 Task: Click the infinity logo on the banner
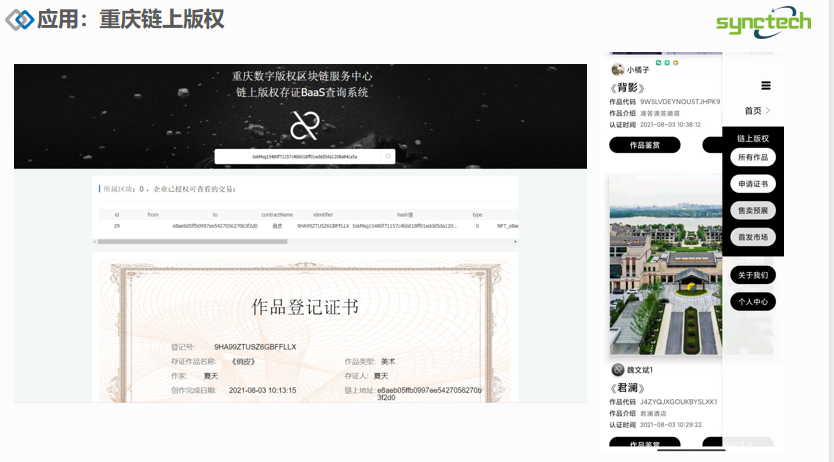point(305,125)
